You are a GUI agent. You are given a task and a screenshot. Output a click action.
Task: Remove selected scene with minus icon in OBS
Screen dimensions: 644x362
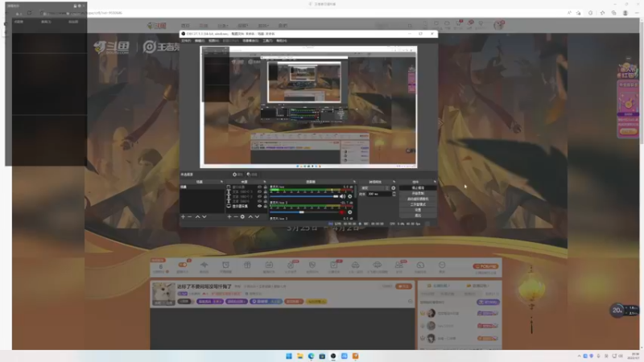[190, 216]
